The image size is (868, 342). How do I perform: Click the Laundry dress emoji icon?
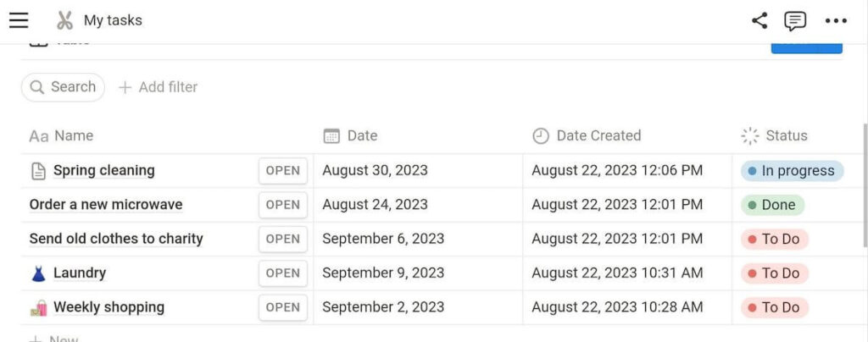[x=38, y=273]
